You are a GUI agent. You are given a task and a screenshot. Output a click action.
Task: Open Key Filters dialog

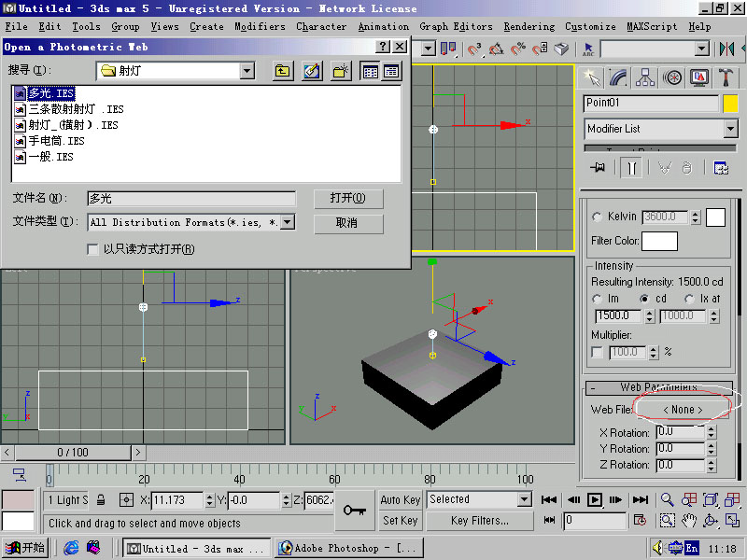pos(480,521)
